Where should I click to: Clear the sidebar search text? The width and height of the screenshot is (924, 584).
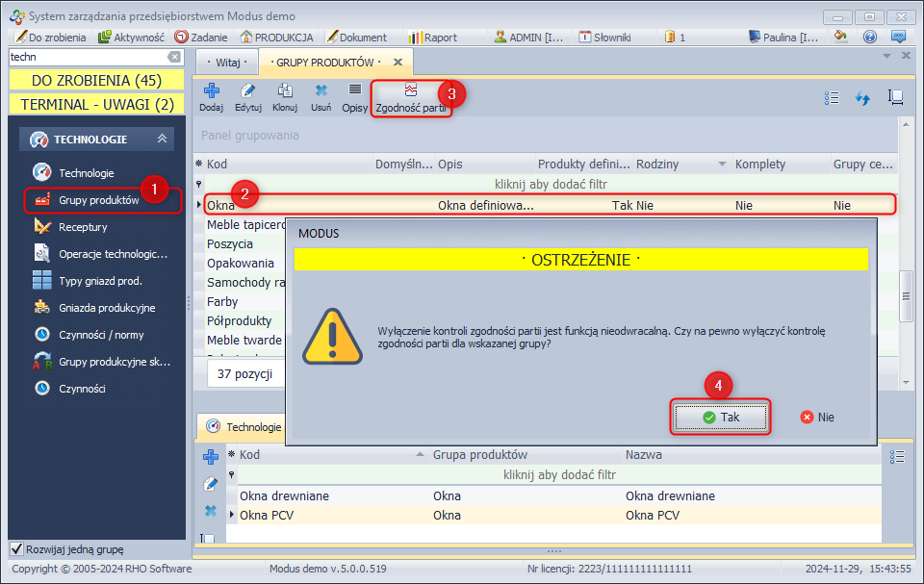tap(174, 57)
